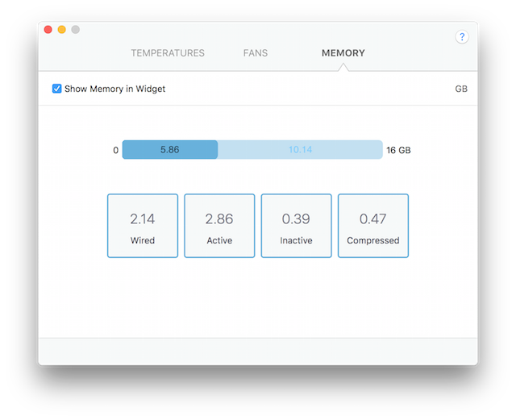This screenshot has height=420, width=516.
Task: Click the 0 label beside memory bar
Action: coord(116,151)
